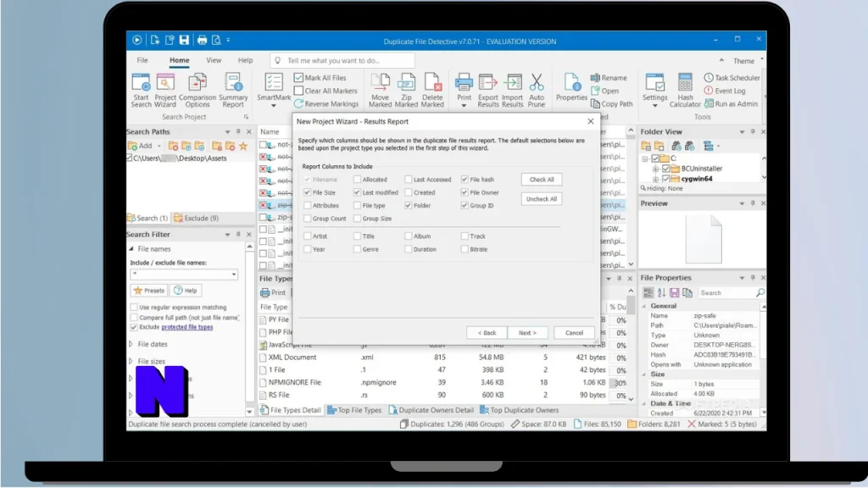This screenshot has height=488, width=868.
Task: Open the protected file types link
Action: 187,327
